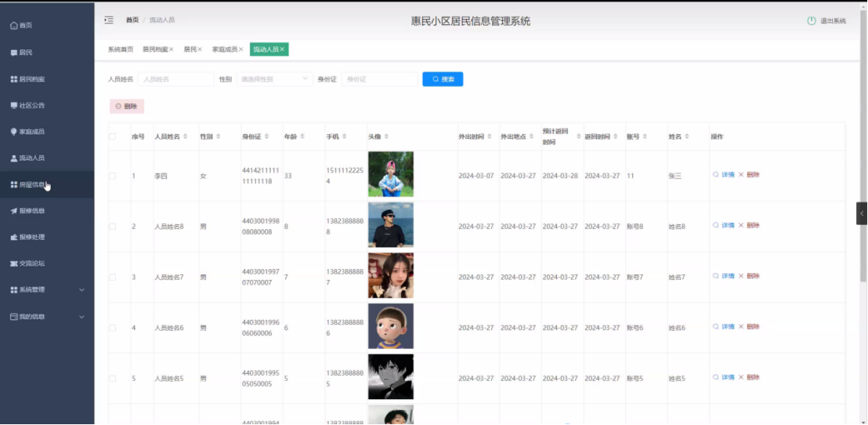Sort by 身份证 column
This screenshot has height=425, width=868.
266,136
